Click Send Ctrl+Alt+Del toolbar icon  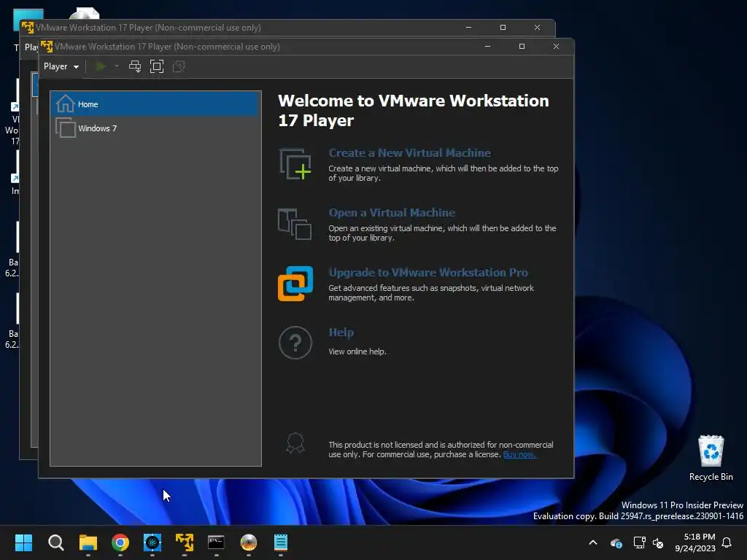click(135, 66)
